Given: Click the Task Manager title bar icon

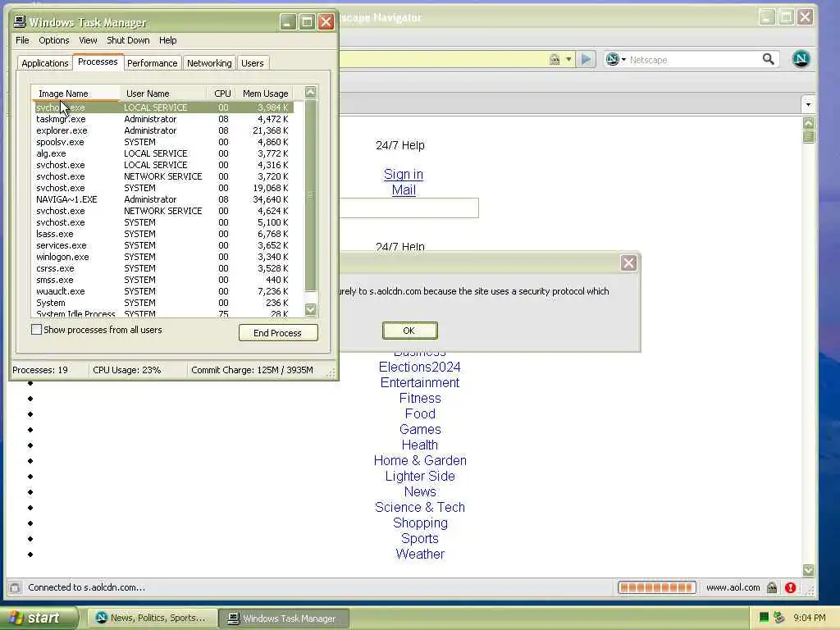Looking at the screenshot, I should [20, 21].
